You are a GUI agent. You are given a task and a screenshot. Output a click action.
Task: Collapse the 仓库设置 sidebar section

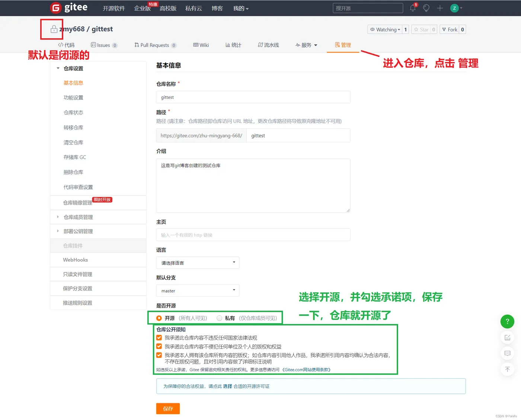(x=58, y=68)
